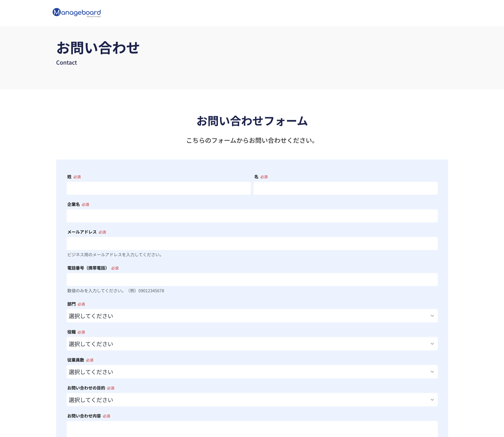
Task: Click the 役職 dropdown arrow
Action: 432,344
